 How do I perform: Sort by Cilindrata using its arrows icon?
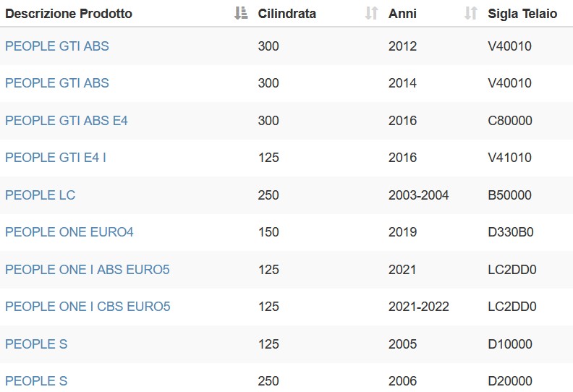371,13
